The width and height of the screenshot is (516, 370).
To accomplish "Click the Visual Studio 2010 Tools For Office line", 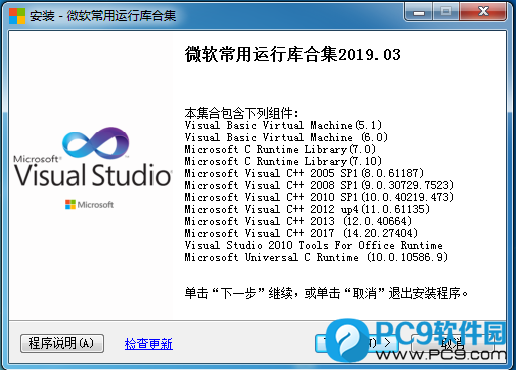I will 314,245.
